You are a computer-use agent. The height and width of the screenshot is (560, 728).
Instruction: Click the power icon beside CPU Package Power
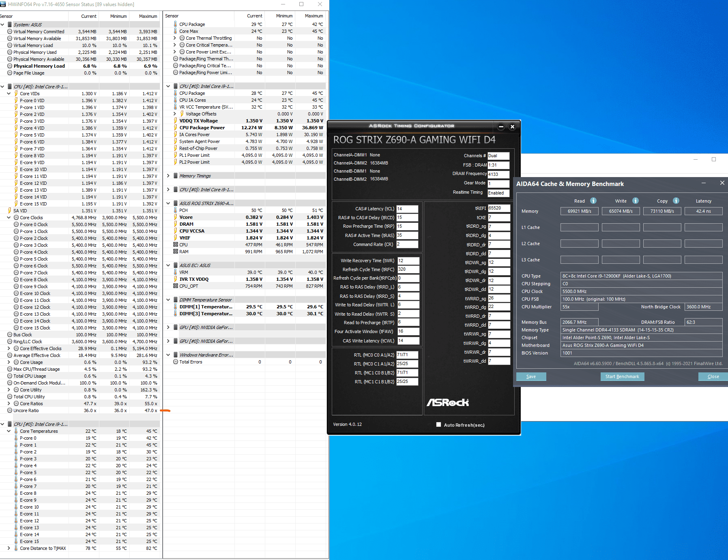click(176, 128)
